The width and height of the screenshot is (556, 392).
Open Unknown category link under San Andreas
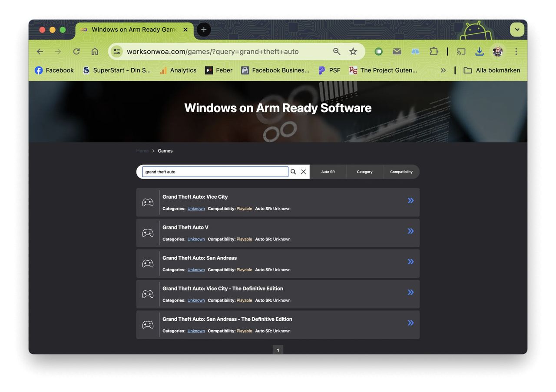pos(196,270)
